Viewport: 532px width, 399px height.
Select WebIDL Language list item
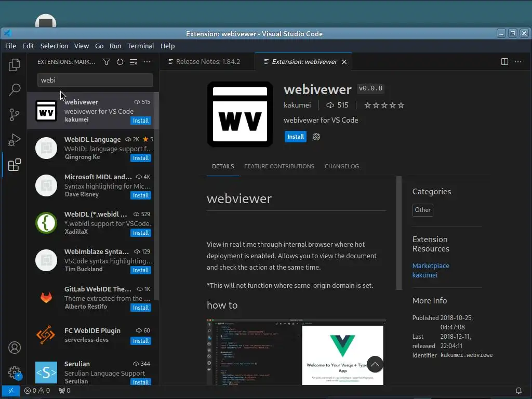(x=90, y=148)
